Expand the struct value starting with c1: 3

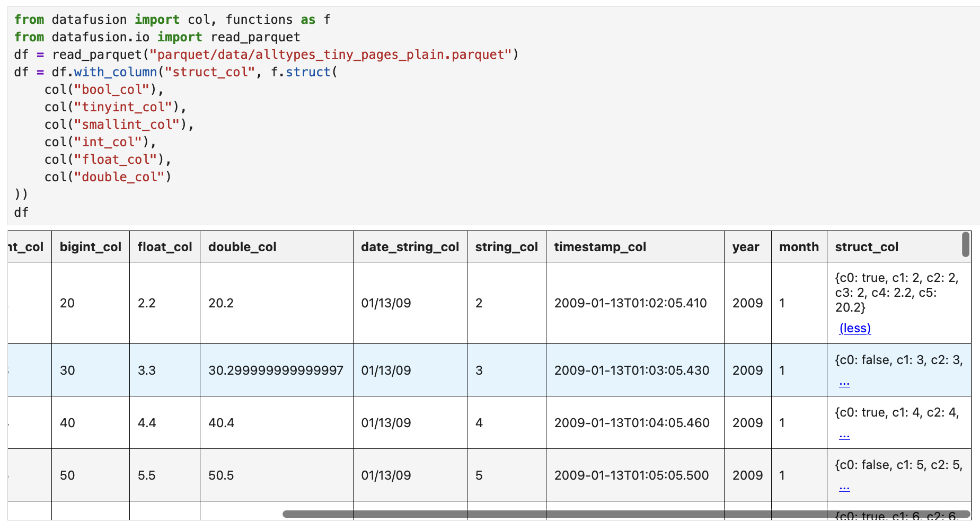pos(844,383)
